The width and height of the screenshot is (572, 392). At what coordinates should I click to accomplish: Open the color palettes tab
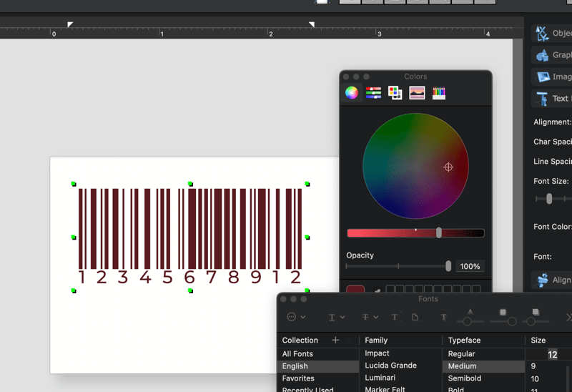click(x=395, y=93)
